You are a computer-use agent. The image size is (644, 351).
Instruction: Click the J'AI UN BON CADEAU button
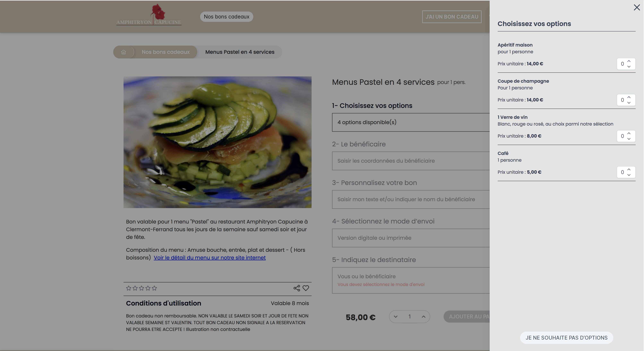[451, 17]
